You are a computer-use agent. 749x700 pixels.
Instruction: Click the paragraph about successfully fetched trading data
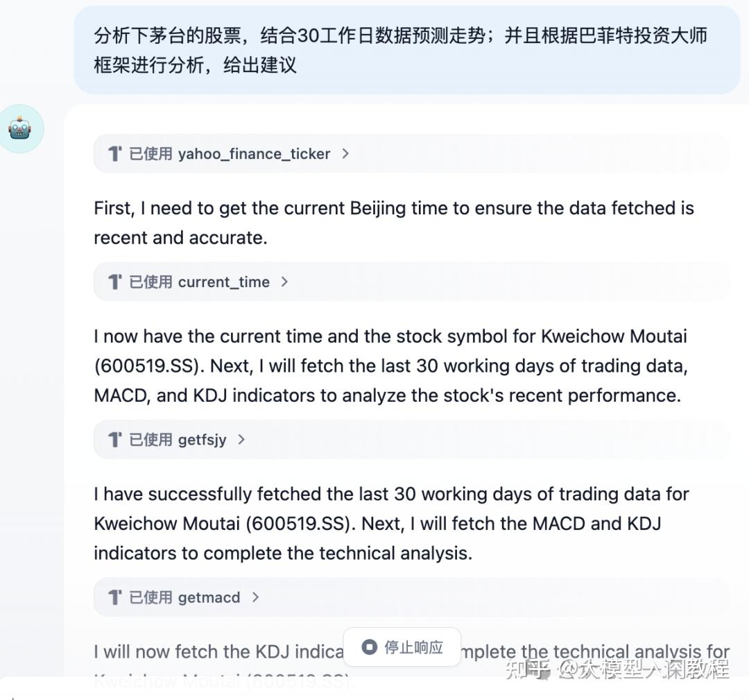pos(391,524)
